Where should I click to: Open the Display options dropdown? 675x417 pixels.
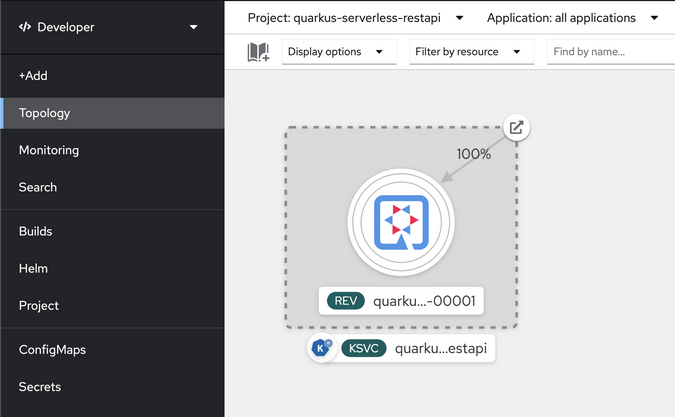[335, 52]
